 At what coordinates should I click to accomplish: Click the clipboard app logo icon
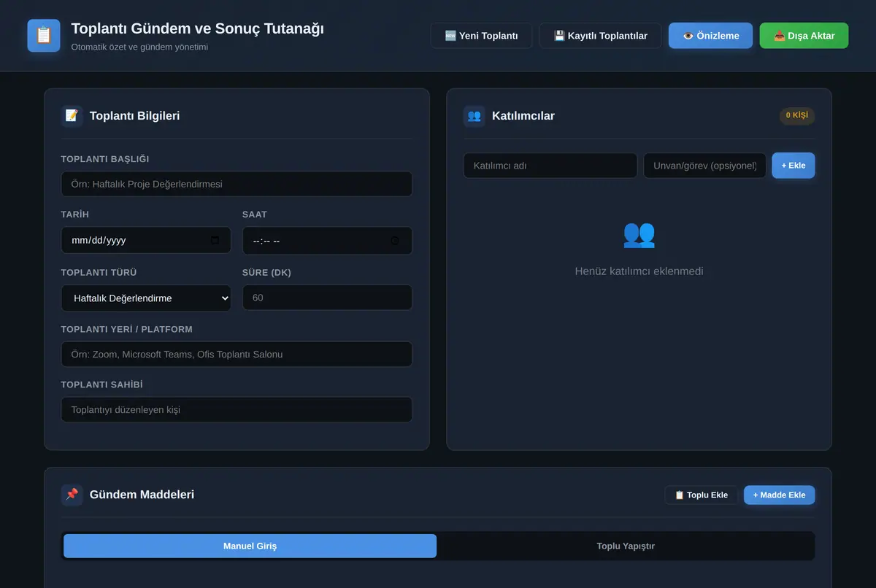44,36
